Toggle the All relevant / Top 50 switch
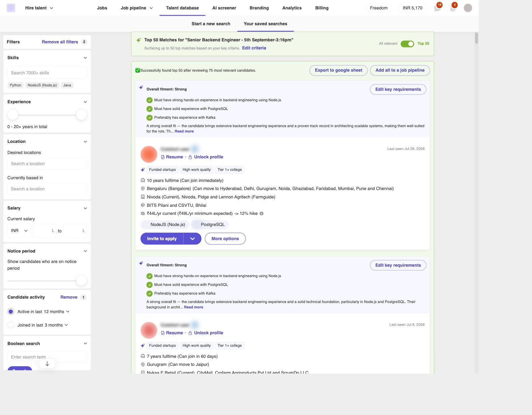 [407, 44]
